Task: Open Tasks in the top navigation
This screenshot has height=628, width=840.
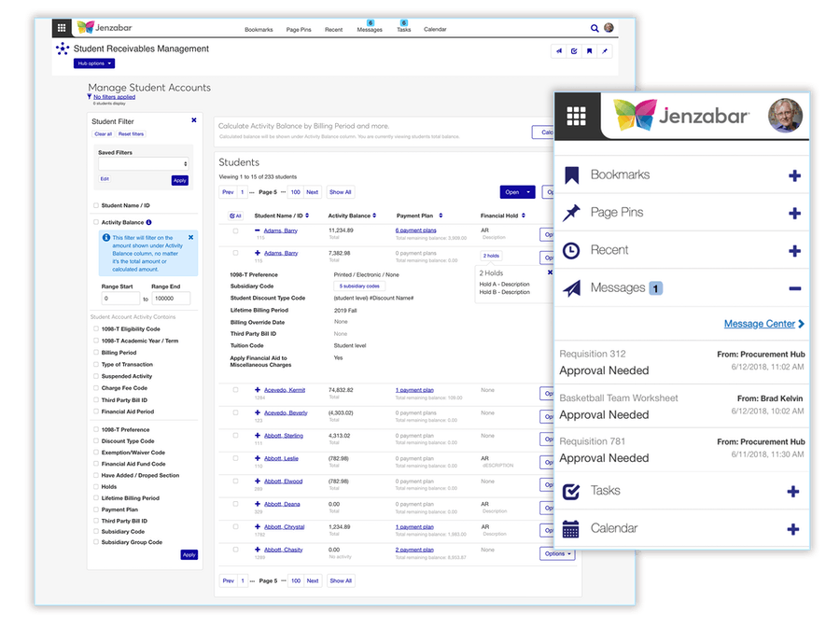Action: pyautogui.click(x=404, y=30)
